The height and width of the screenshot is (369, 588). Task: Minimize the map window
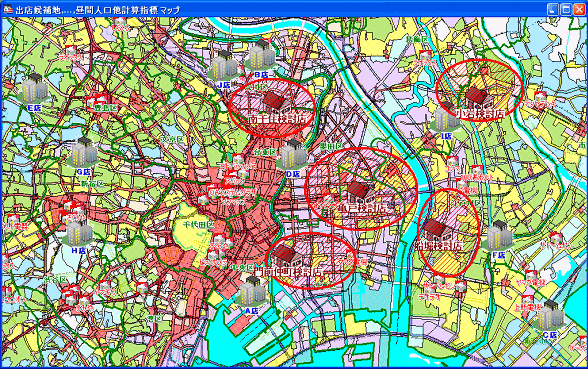pos(552,9)
